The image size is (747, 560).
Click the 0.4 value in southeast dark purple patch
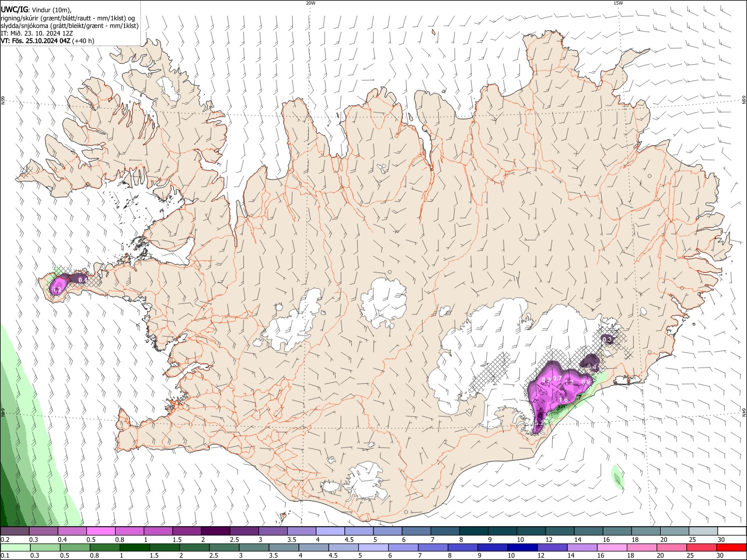592,367
